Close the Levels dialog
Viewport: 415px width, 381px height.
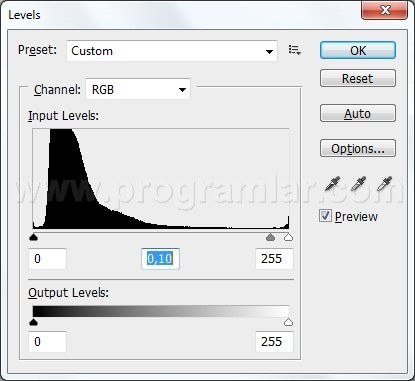pos(384,10)
